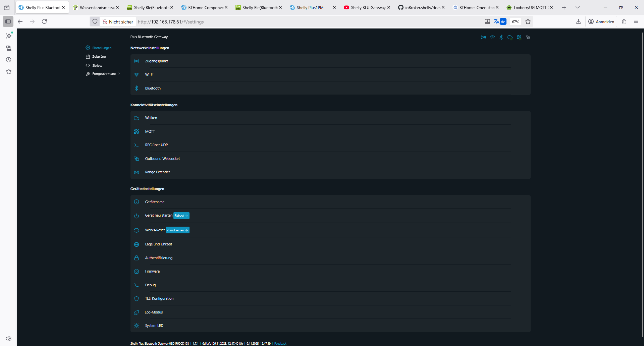
Task: Click the Wolken cloud icon
Action: pos(137,118)
